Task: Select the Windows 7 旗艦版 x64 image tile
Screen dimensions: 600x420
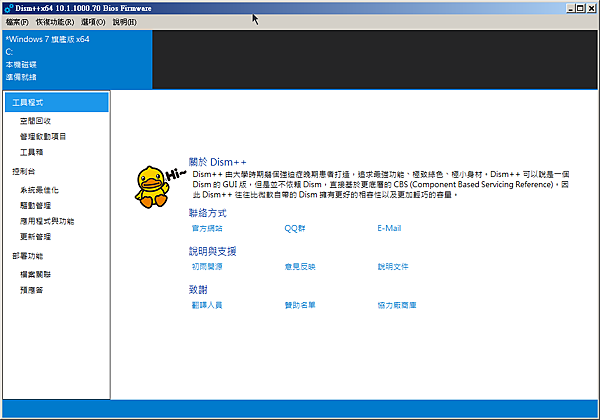Action: (x=78, y=59)
